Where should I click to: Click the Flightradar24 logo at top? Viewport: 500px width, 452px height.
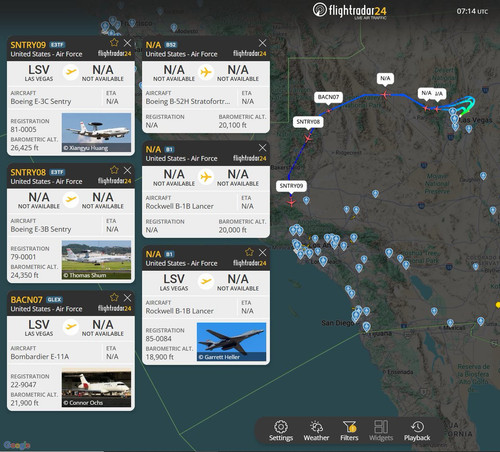click(349, 11)
